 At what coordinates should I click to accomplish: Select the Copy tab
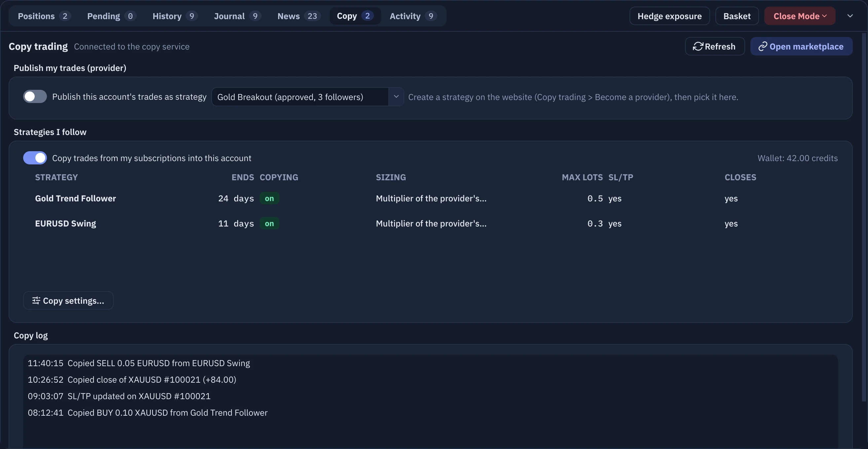[x=355, y=16]
